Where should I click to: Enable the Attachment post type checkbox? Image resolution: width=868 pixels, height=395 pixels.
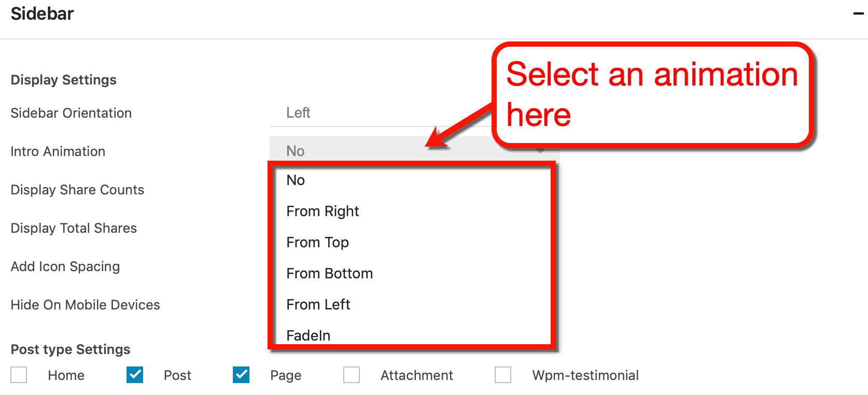pos(352,375)
